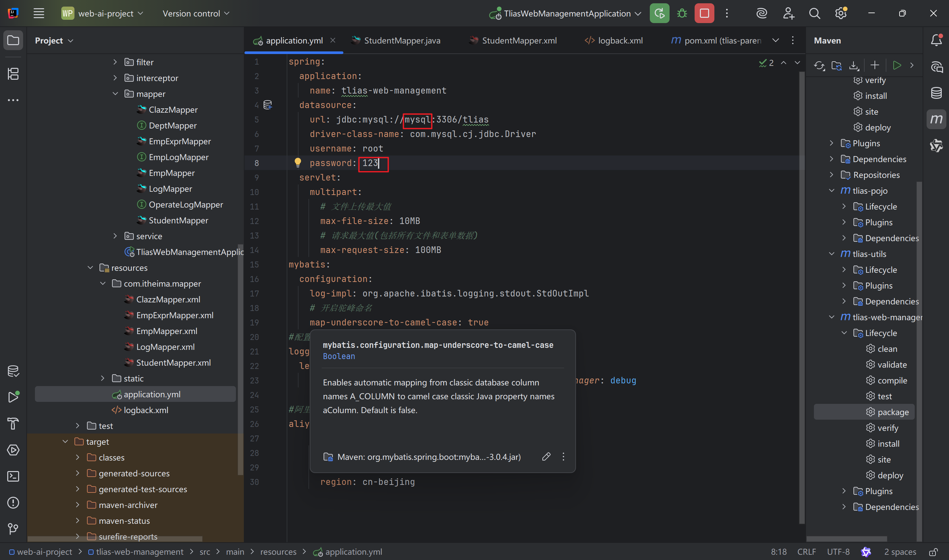Screen dimensions: 949x560
Task: Toggle the Maven tool window button
Action: pos(936,119)
